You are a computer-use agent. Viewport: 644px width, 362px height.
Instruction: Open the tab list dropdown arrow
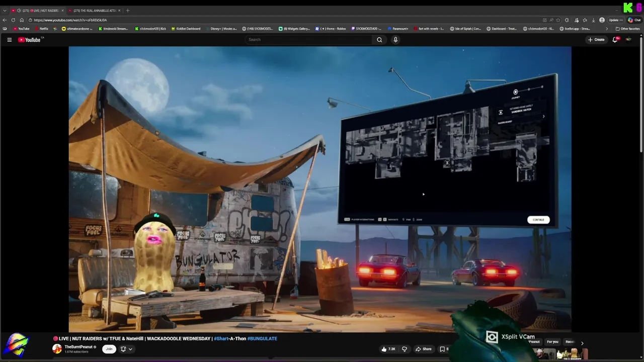(x=5, y=11)
